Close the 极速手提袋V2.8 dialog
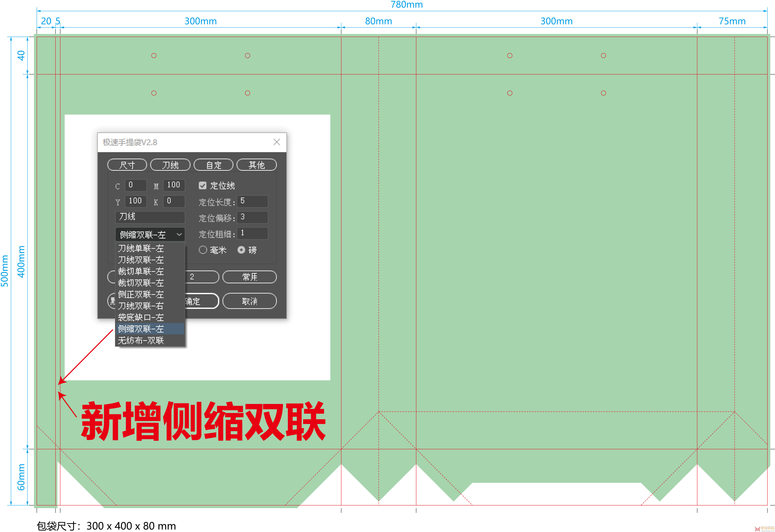Screen dimensions: 775x532 [x=276, y=142]
